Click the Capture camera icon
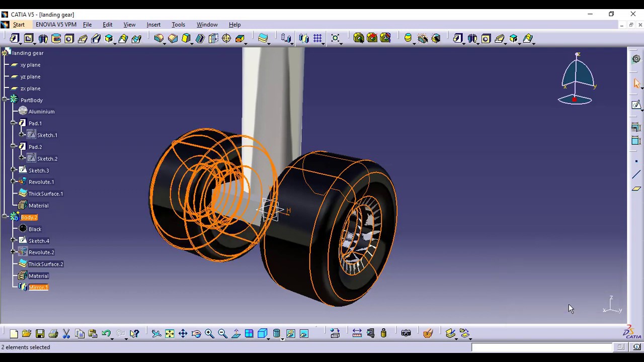 pyautogui.click(x=406, y=333)
